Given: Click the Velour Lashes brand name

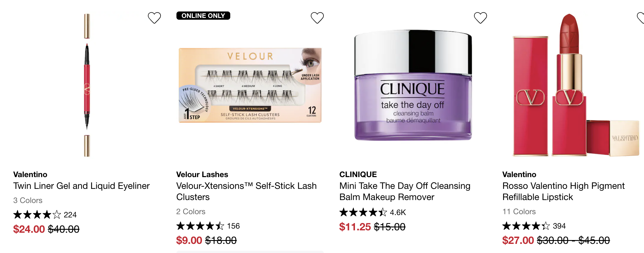Looking at the screenshot, I should 202,174.
